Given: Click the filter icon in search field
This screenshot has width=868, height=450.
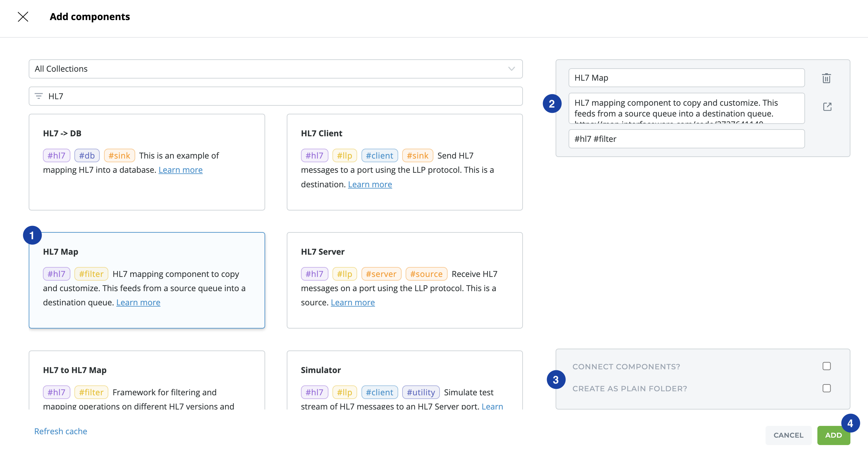Looking at the screenshot, I should (x=39, y=96).
